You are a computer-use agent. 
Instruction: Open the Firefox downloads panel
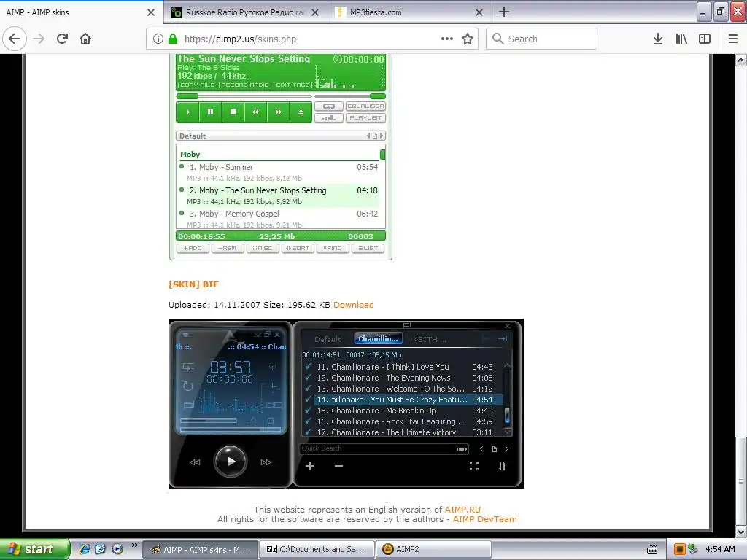click(x=658, y=39)
